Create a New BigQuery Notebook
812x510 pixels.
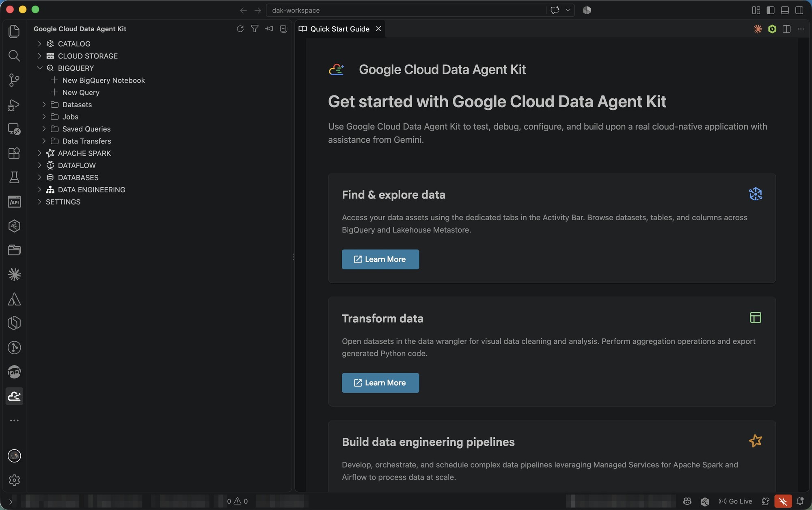[x=104, y=80]
